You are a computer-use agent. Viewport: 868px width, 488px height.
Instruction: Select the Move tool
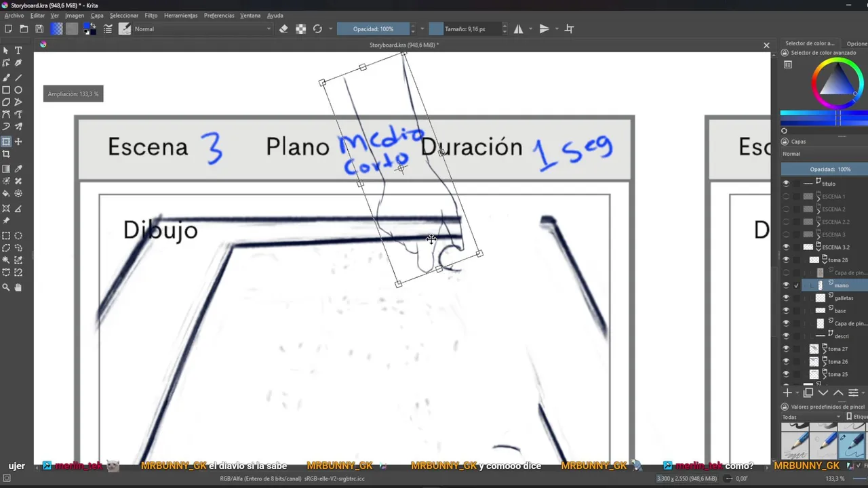(x=18, y=142)
